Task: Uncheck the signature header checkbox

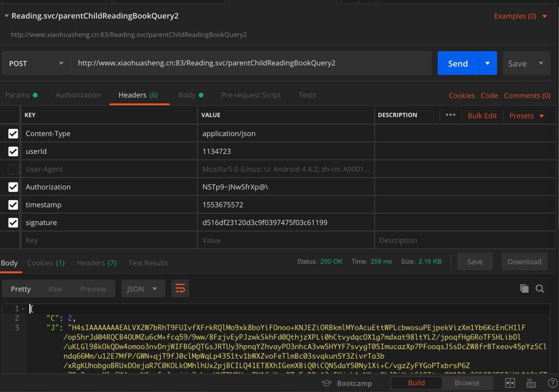Action: pos(13,223)
